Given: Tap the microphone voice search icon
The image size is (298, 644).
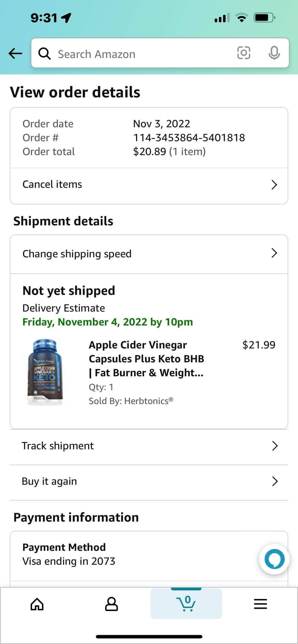Looking at the screenshot, I should [274, 53].
